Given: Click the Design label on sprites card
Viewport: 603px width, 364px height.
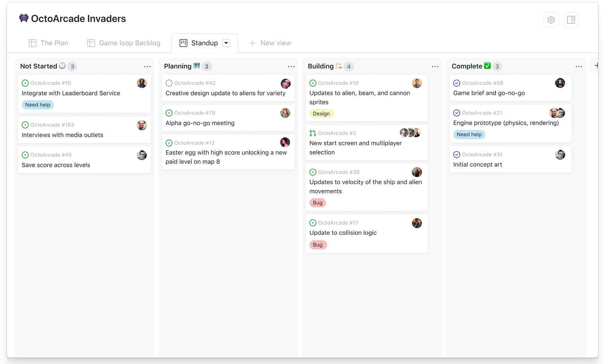Looking at the screenshot, I should pyautogui.click(x=321, y=113).
